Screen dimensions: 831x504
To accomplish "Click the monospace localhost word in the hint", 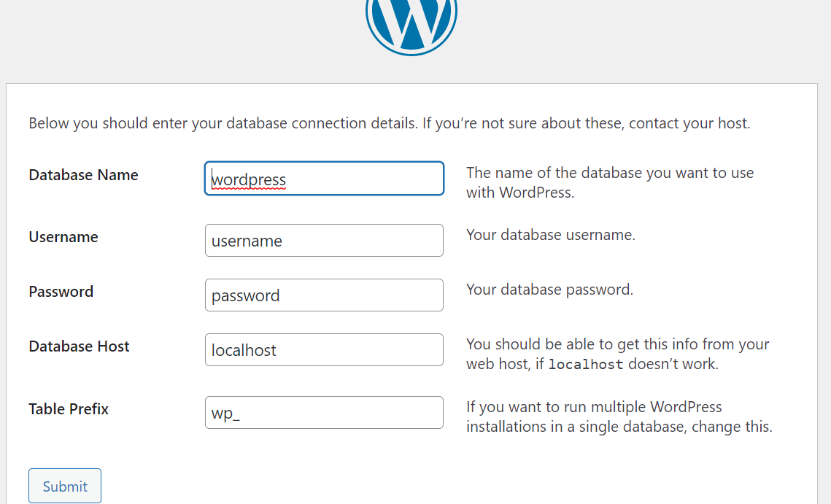I will point(585,365).
